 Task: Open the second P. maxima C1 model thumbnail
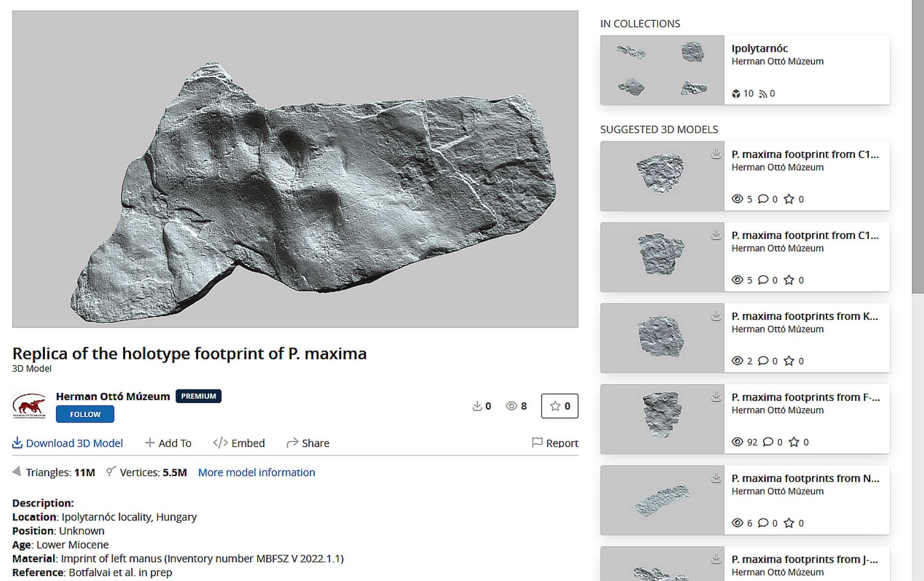(662, 257)
